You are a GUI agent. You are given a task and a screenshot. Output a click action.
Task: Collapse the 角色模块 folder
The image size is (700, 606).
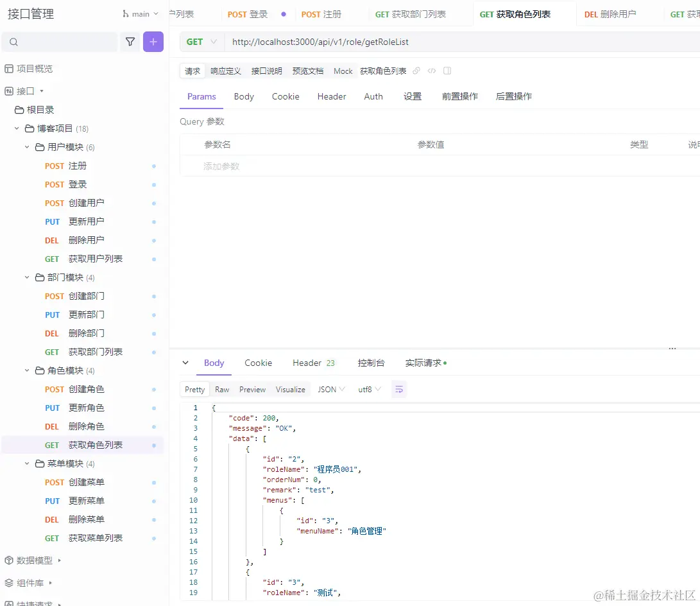(27, 370)
